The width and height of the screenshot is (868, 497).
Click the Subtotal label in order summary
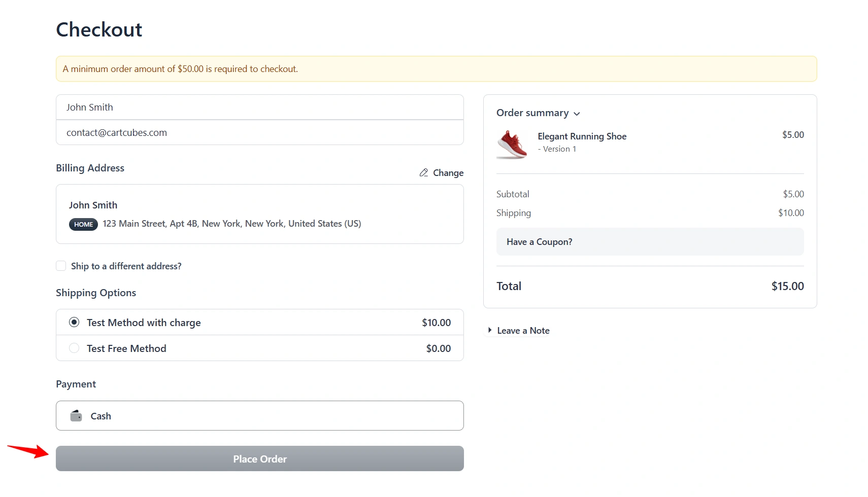(513, 194)
